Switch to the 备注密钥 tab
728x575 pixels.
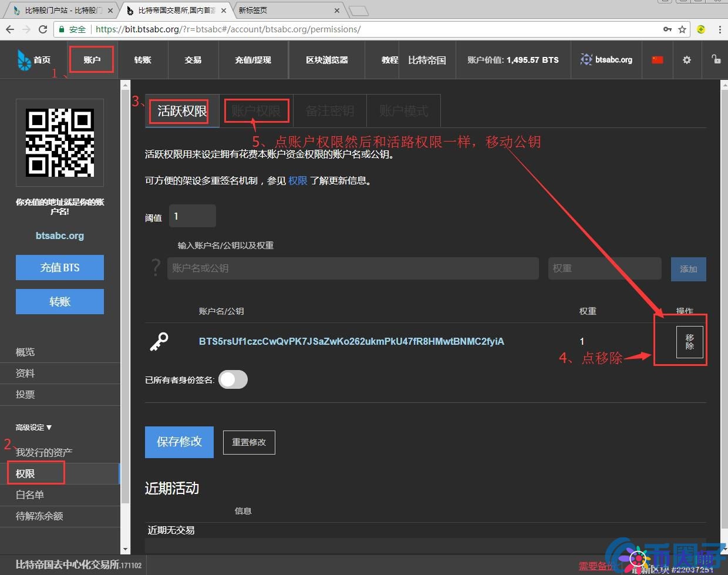(x=330, y=110)
